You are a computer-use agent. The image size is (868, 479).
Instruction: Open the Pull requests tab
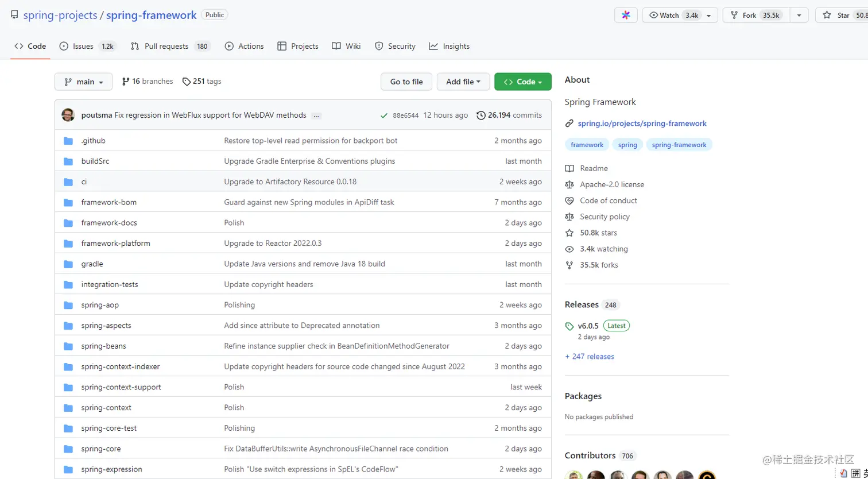(x=170, y=46)
